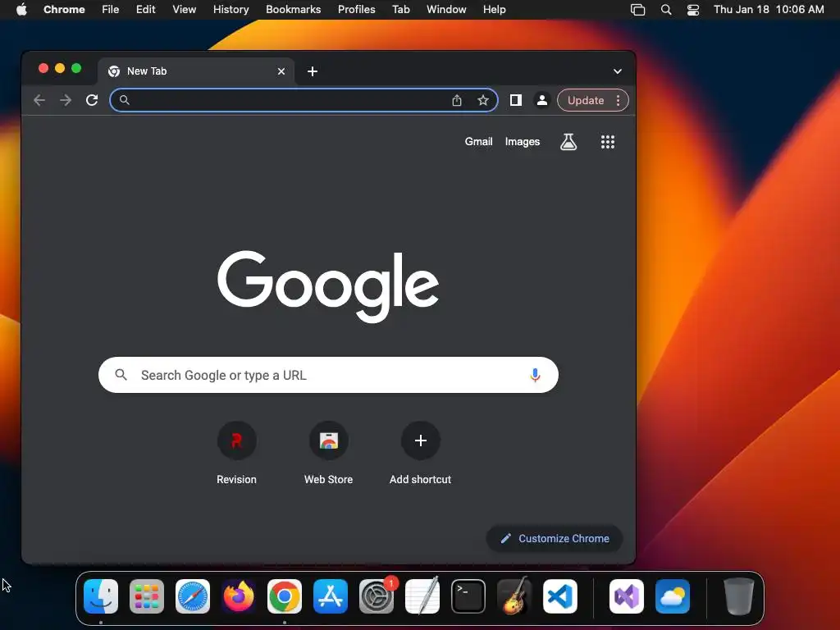This screenshot has width=840, height=630.
Task: Toggle the Chrome side panel icon
Action: pyautogui.click(x=515, y=100)
